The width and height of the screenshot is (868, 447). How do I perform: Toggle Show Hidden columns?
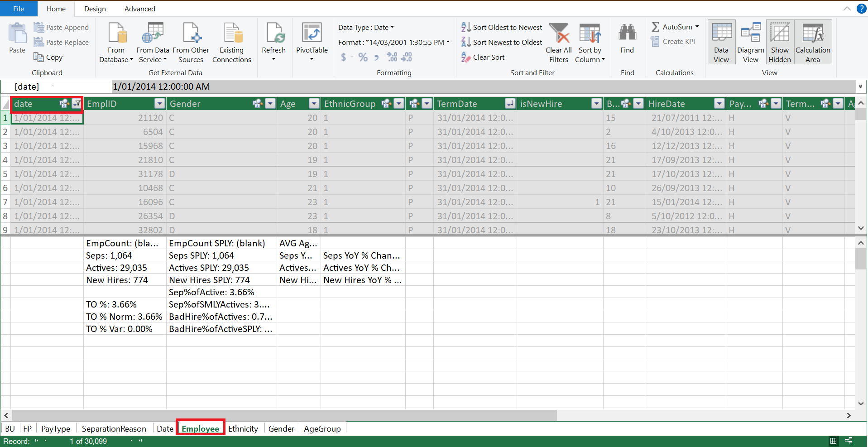pyautogui.click(x=780, y=42)
